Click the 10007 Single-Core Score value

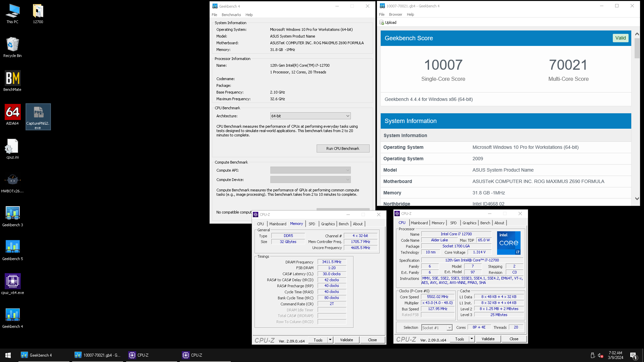tap(443, 65)
